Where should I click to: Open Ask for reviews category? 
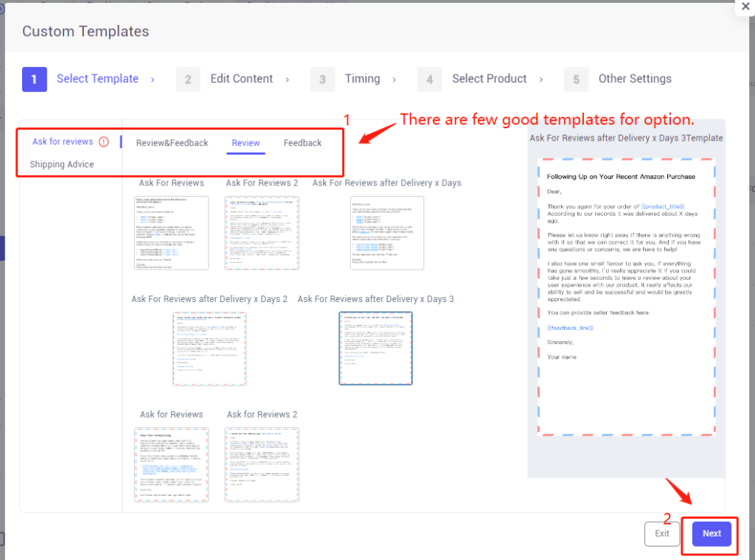[63, 141]
